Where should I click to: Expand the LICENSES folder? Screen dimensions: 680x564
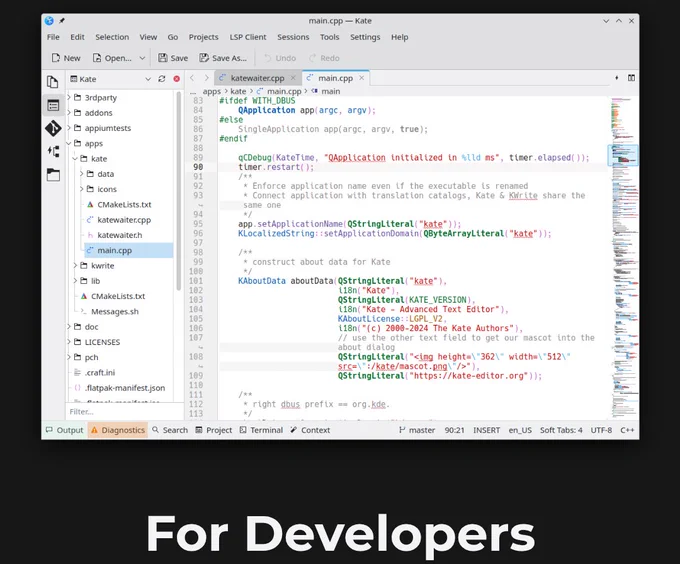coord(69,342)
